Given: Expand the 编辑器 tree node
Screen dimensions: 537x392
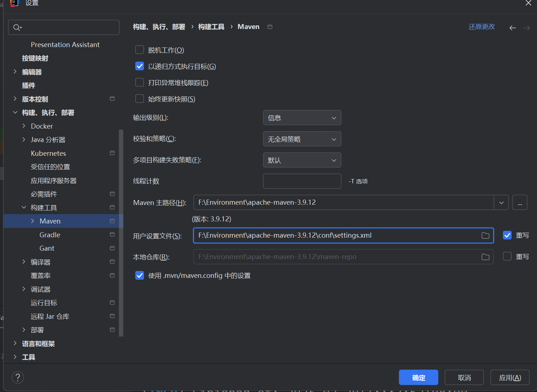Looking at the screenshot, I should click(x=15, y=71).
